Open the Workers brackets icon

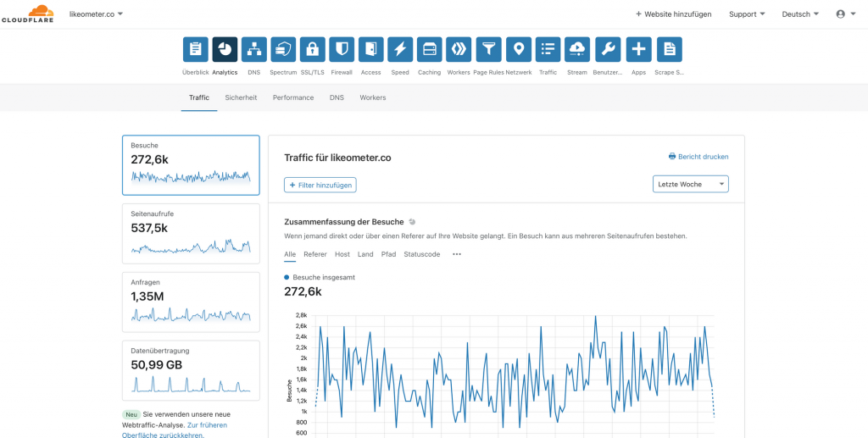(x=459, y=49)
